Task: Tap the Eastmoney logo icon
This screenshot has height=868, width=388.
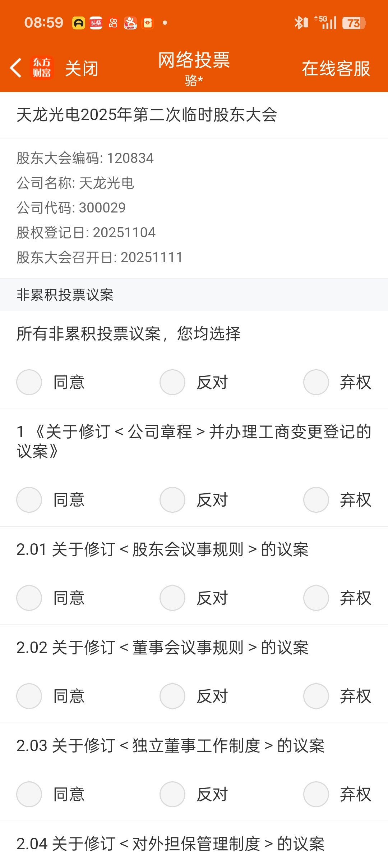Action: coord(42,68)
